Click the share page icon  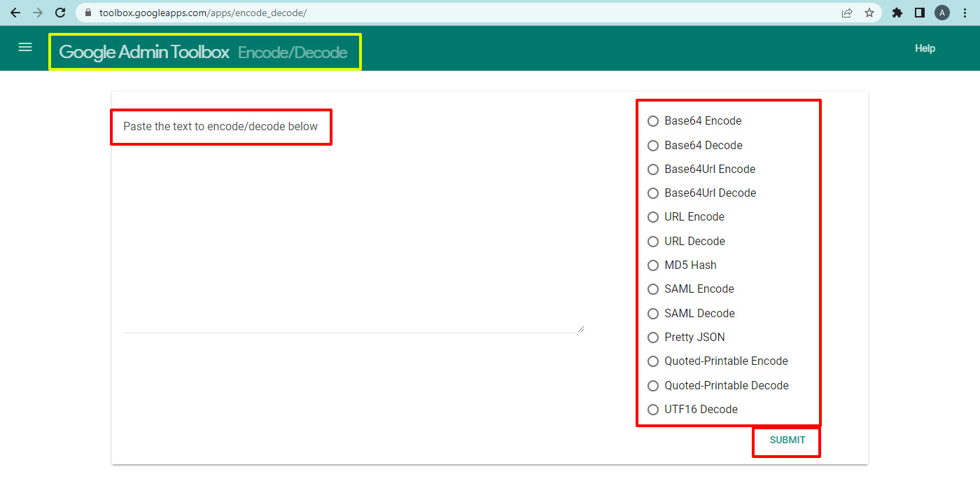click(847, 13)
